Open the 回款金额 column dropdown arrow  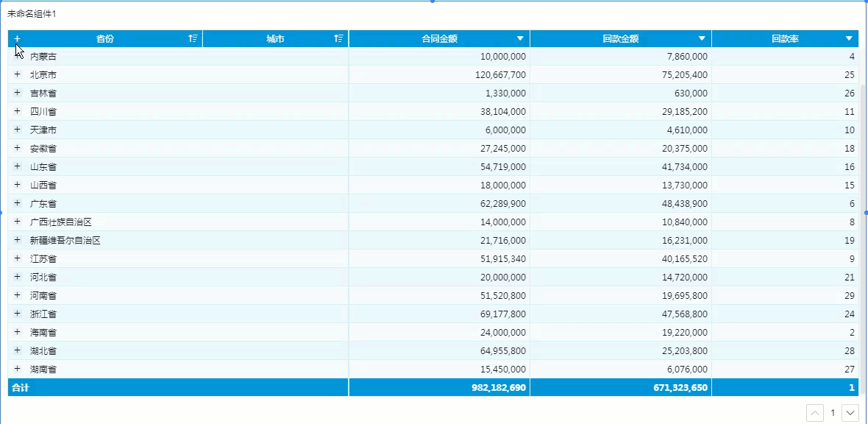[702, 38]
